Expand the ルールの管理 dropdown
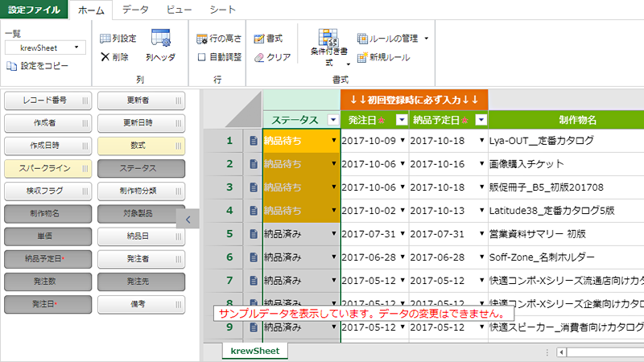The image size is (644, 362). [x=426, y=38]
